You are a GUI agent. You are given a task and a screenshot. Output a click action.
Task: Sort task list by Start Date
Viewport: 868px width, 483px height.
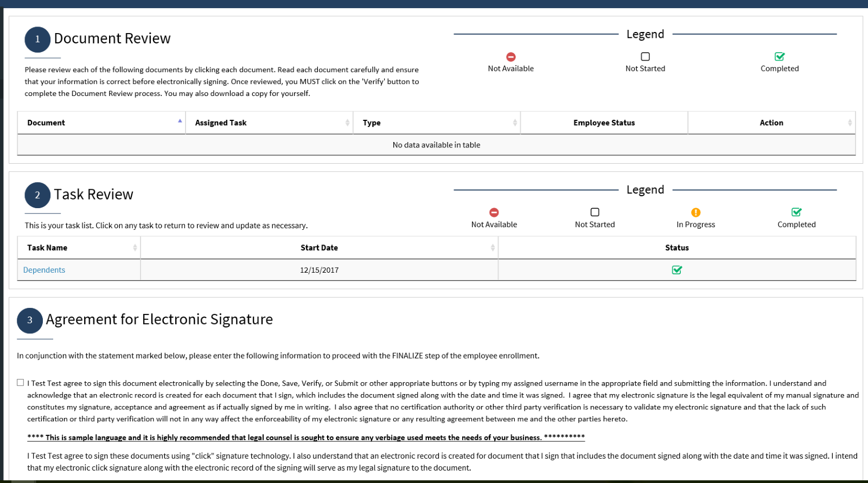(x=319, y=248)
